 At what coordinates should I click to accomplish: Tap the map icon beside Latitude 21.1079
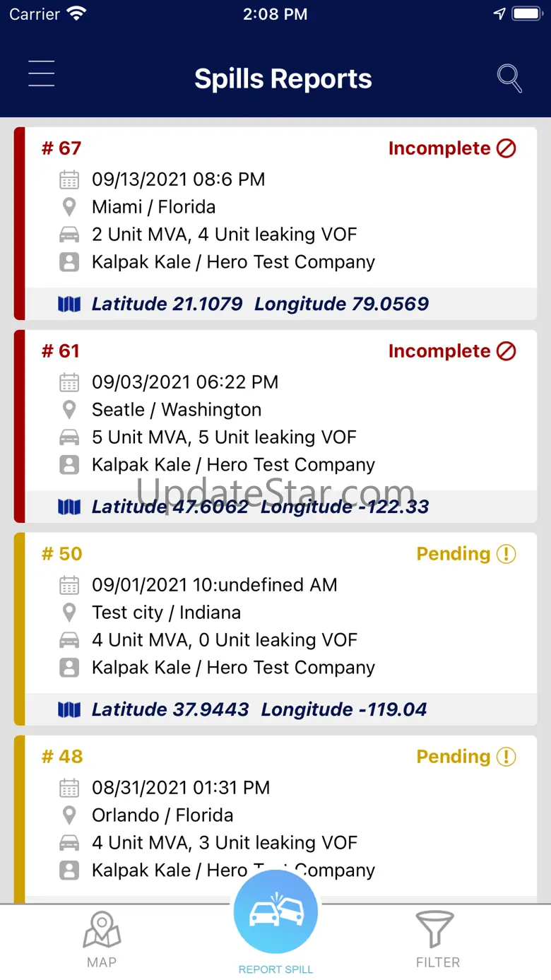point(69,305)
